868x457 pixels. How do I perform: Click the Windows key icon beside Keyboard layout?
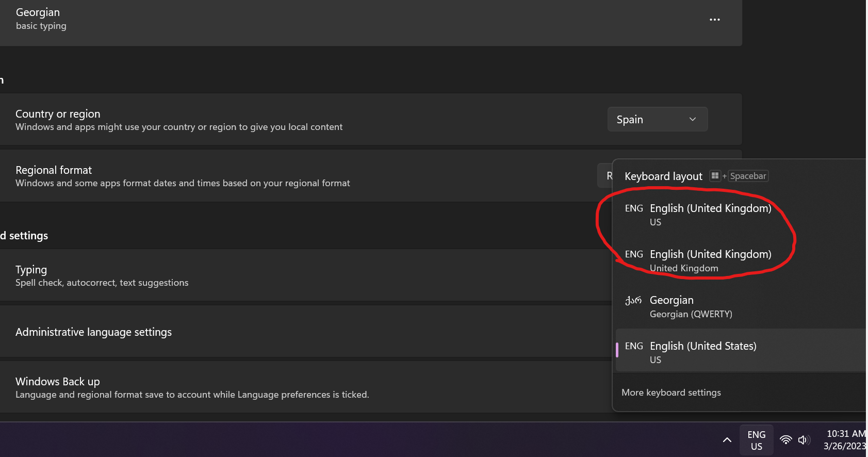(x=715, y=176)
